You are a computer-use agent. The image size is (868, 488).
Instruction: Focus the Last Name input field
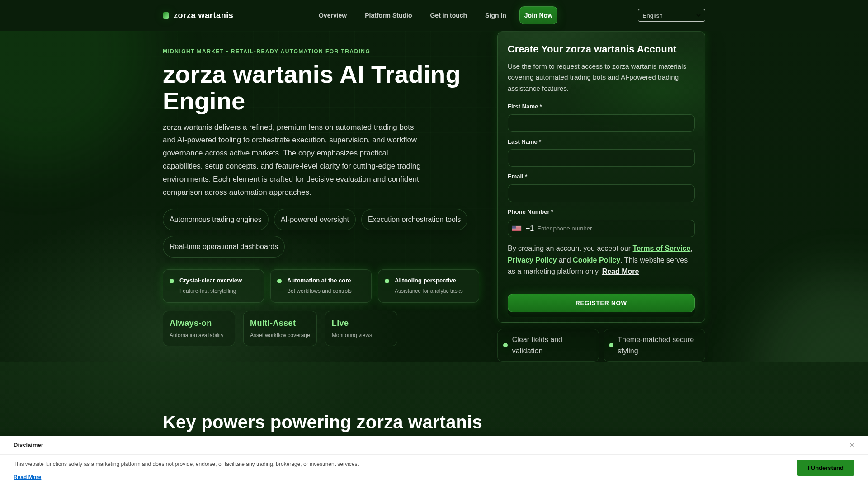tap(601, 158)
